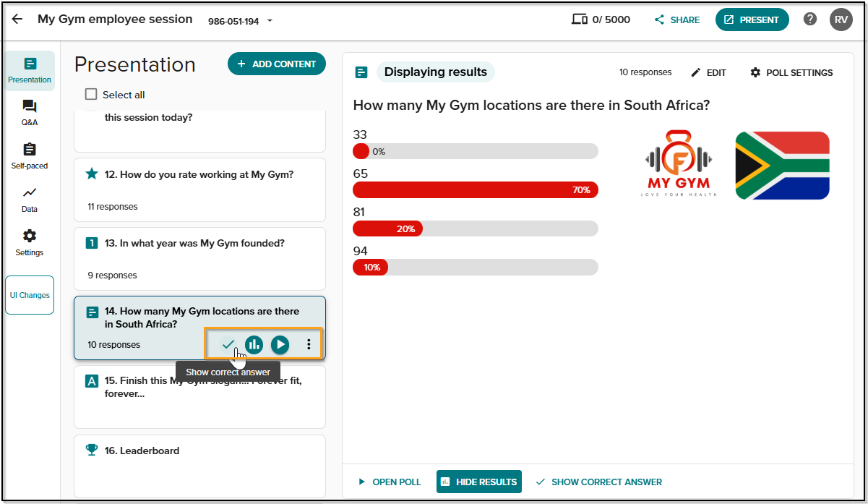Click the bar chart results icon on item 14
Screen dimensions: 868x504
[254, 344]
